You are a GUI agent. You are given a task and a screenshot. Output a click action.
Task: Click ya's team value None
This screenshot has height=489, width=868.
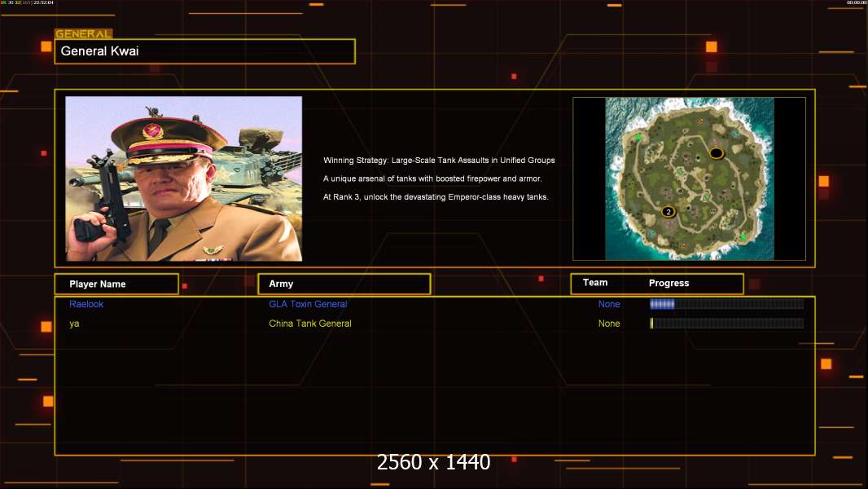(x=609, y=324)
